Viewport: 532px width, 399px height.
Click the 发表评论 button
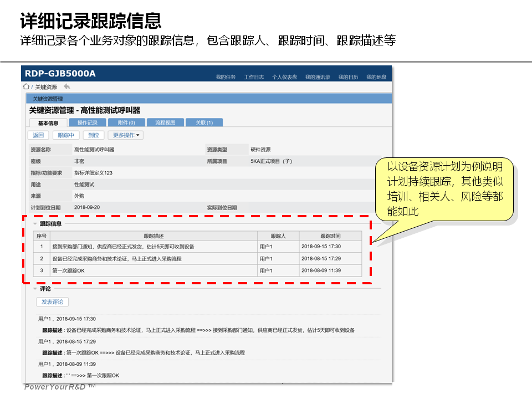[53, 302]
